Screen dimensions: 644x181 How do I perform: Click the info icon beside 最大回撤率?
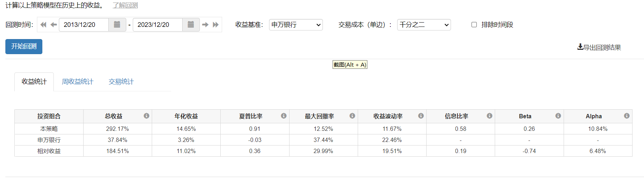coord(352,116)
